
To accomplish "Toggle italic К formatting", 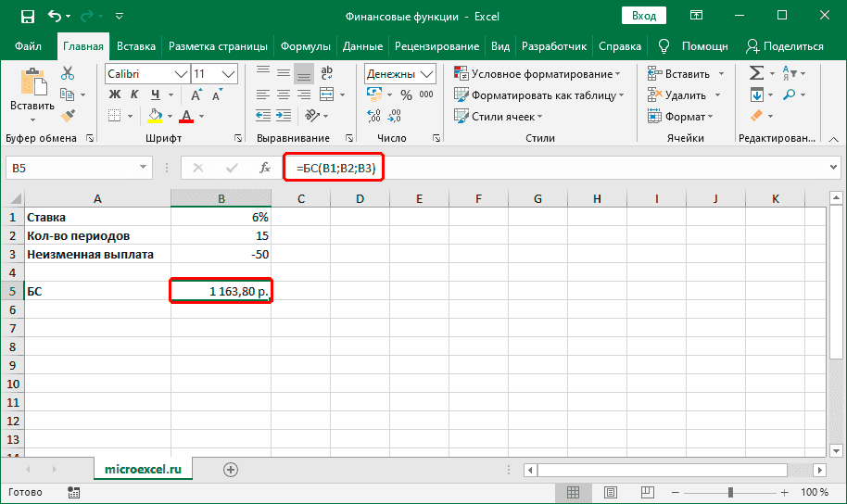I will (136, 94).
